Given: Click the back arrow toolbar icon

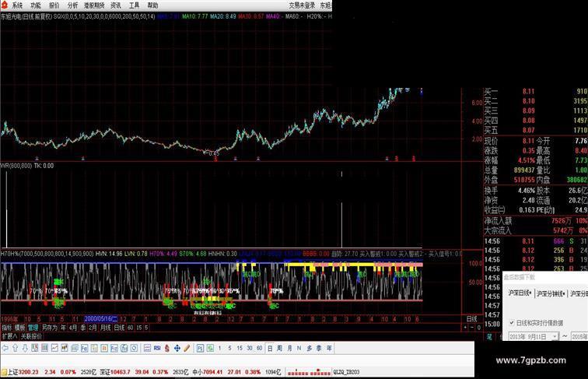Looking at the screenshot, I should pyautogui.click(x=5, y=348).
